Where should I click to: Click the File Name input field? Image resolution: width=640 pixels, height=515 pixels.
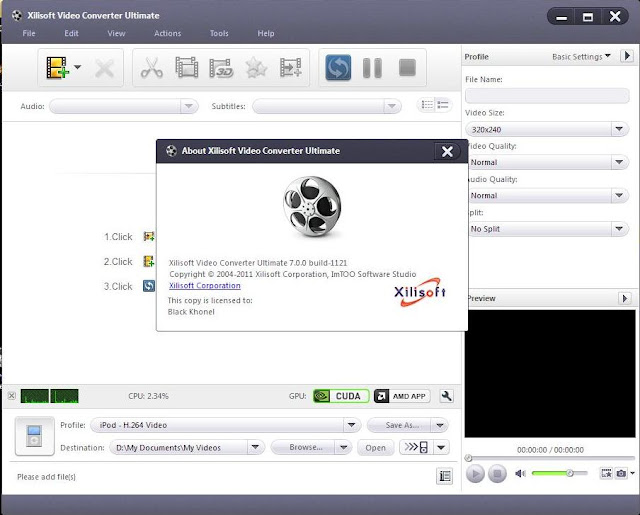pyautogui.click(x=547, y=96)
